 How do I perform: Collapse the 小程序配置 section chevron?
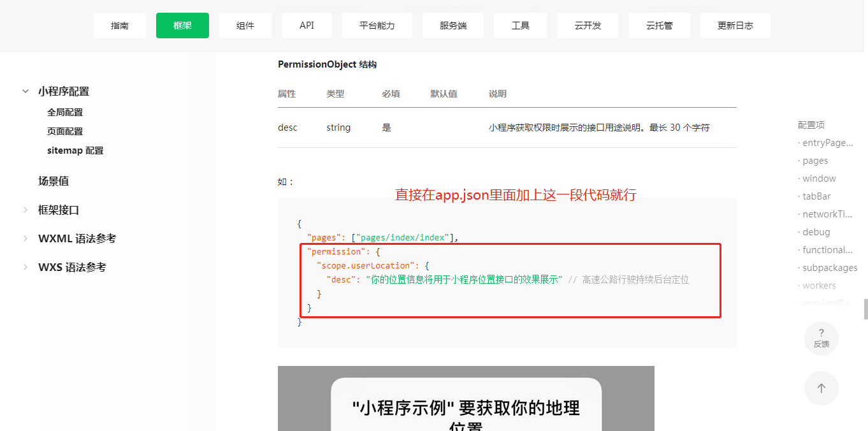(25, 91)
